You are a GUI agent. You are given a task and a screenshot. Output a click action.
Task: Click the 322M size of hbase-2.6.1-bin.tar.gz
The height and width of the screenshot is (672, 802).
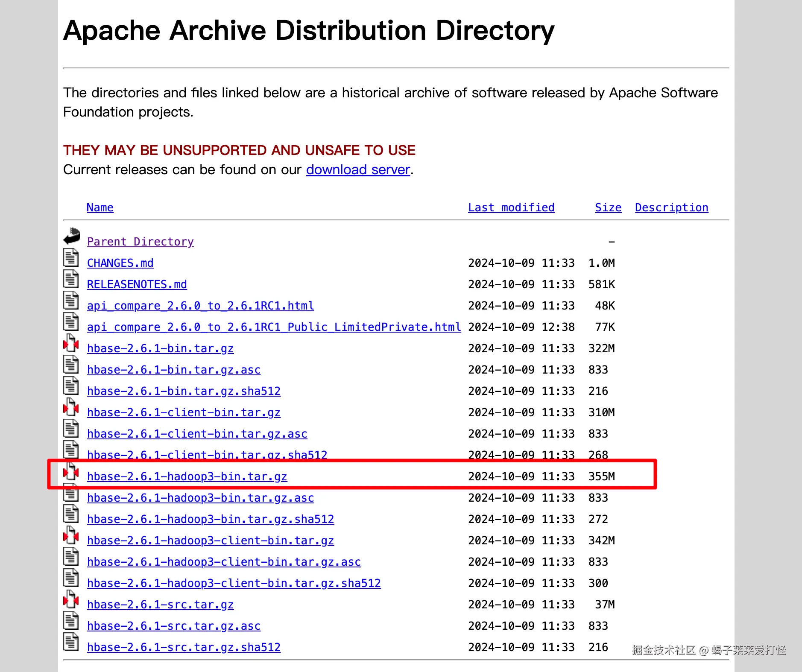point(601,348)
